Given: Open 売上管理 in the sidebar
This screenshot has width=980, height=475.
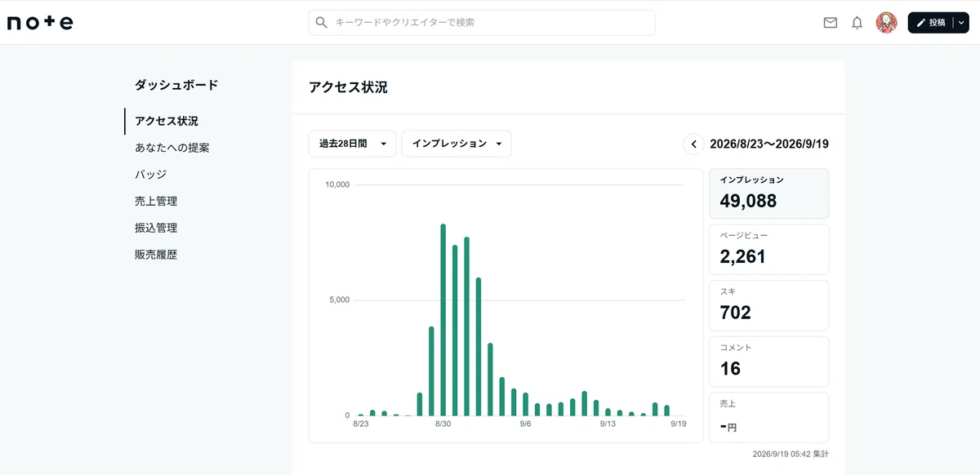Looking at the screenshot, I should pyautogui.click(x=156, y=201).
